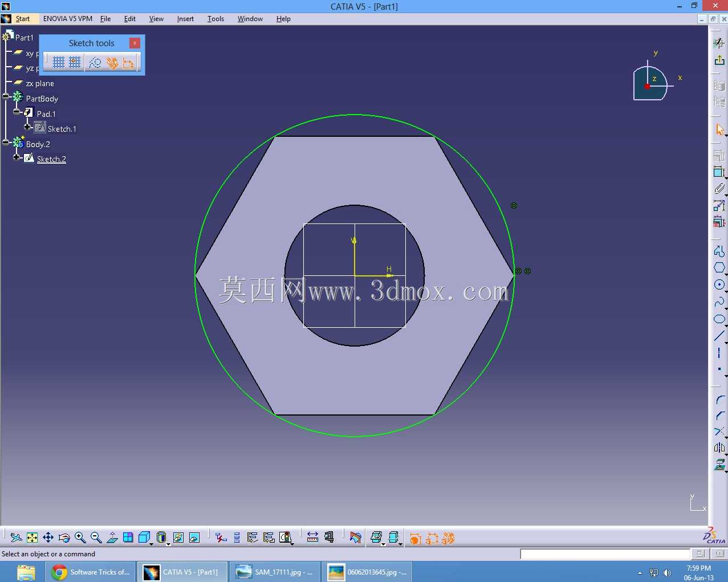Toggle Grid display in Sketch tools
728x582 pixels.
point(59,62)
